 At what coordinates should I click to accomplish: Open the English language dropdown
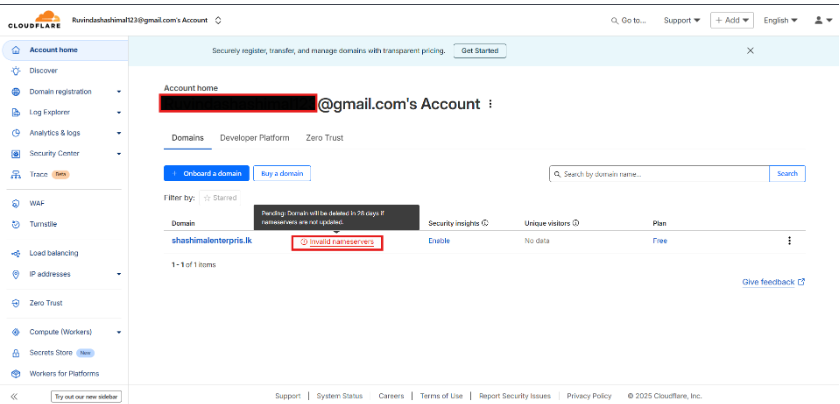click(780, 20)
